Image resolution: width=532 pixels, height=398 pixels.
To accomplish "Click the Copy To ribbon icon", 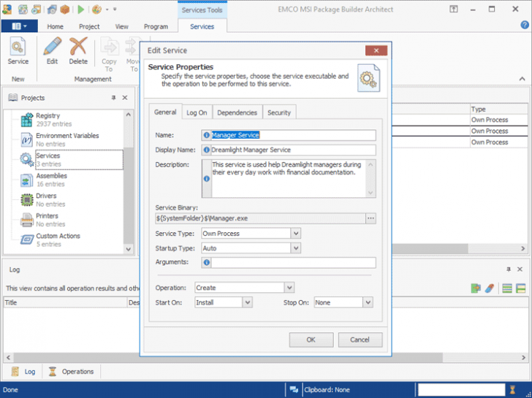I will [110, 47].
